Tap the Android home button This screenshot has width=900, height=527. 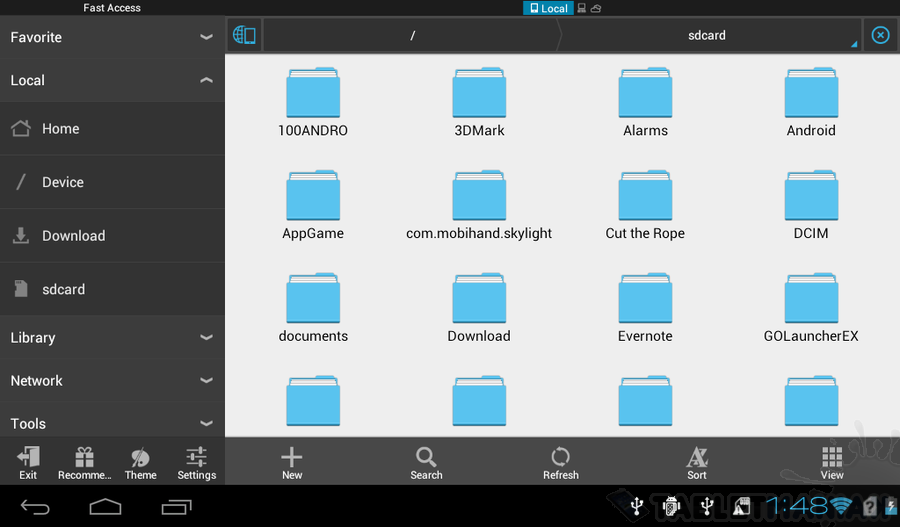(106, 507)
